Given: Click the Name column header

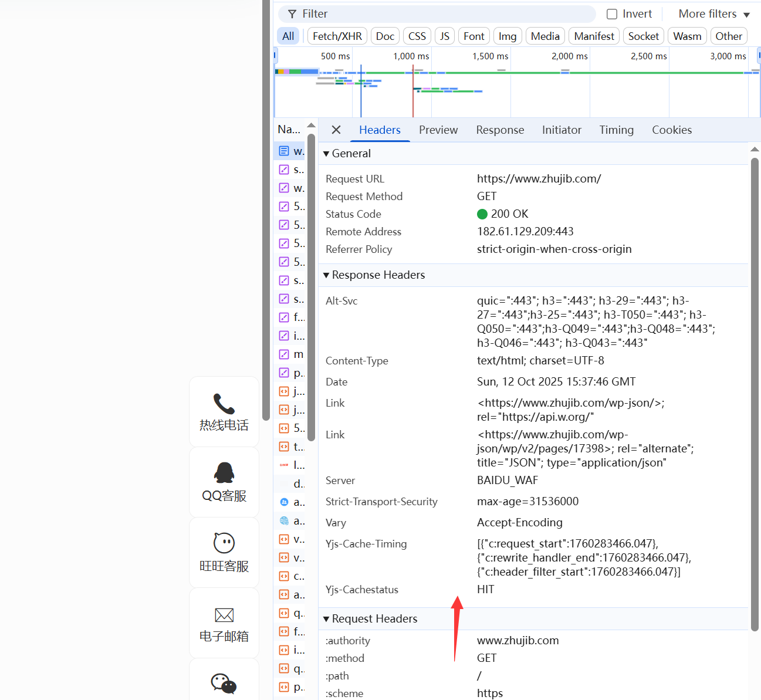Looking at the screenshot, I should click(289, 129).
